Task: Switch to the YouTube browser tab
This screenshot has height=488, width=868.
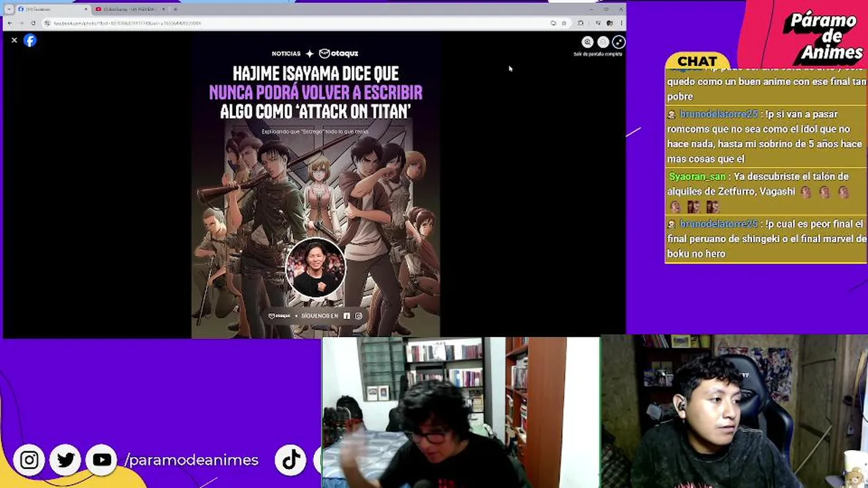Action: click(130, 9)
